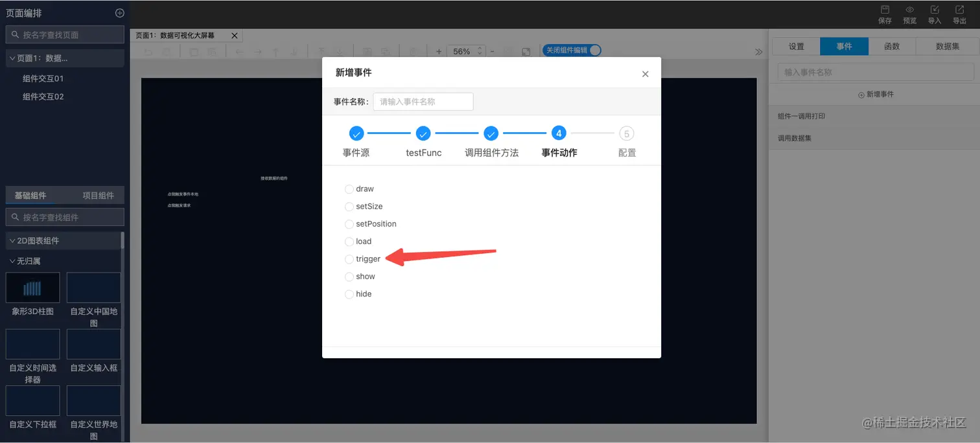The height and width of the screenshot is (443, 980).
Task: Open the 调用数据集 event
Action: (874, 139)
